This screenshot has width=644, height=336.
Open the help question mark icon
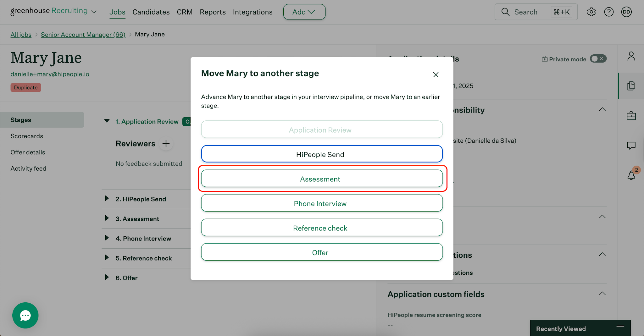coord(609,12)
